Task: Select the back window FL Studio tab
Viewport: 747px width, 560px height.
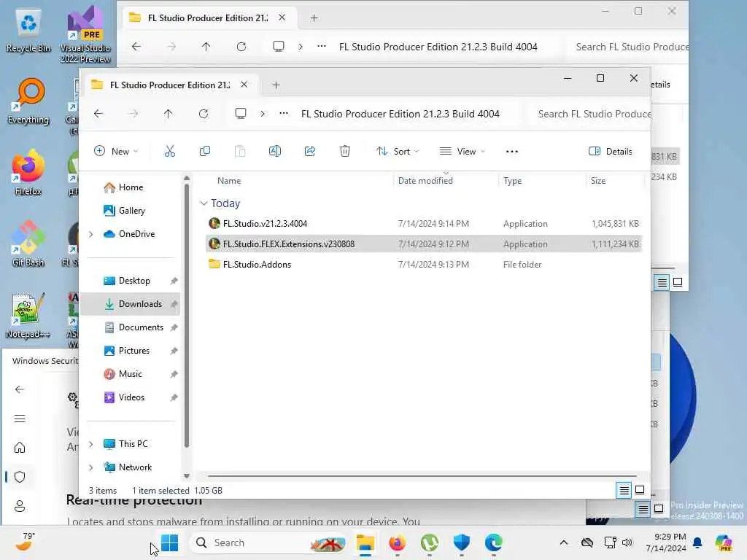Action: (x=208, y=17)
